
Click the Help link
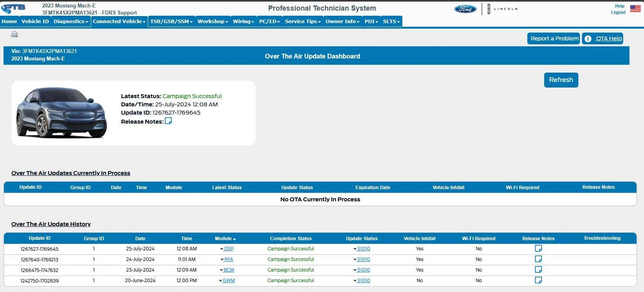point(620,6)
